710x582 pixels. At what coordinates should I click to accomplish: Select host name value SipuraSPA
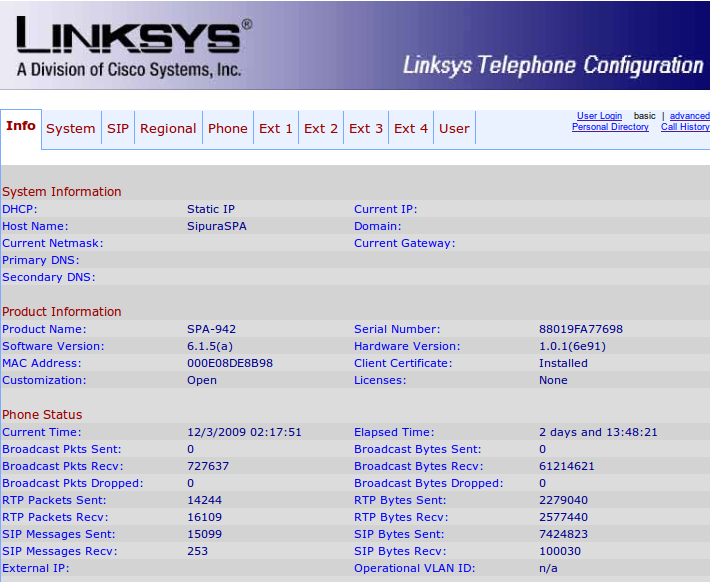click(x=217, y=226)
